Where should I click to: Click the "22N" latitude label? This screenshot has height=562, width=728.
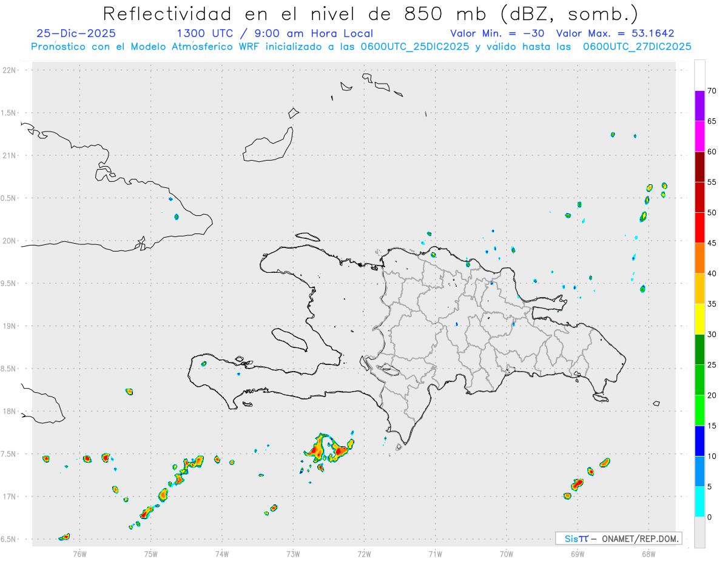(10, 70)
